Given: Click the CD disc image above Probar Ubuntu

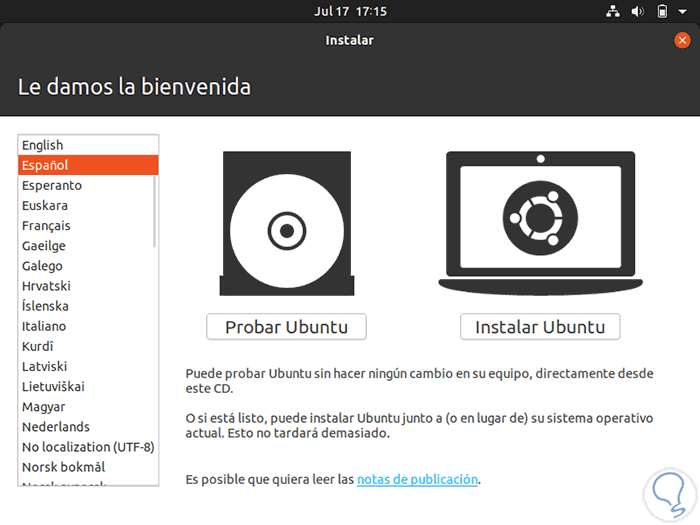Looking at the screenshot, I should pyautogui.click(x=287, y=223).
